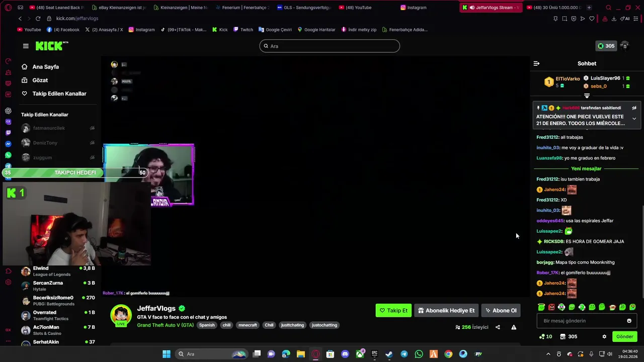Click the Spanish tag
Viewport: 644px width, 362px height.
tap(207, 325)
